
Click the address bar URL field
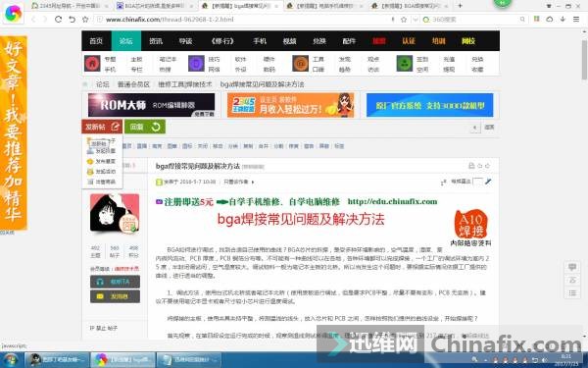click(x=244, y=20)
